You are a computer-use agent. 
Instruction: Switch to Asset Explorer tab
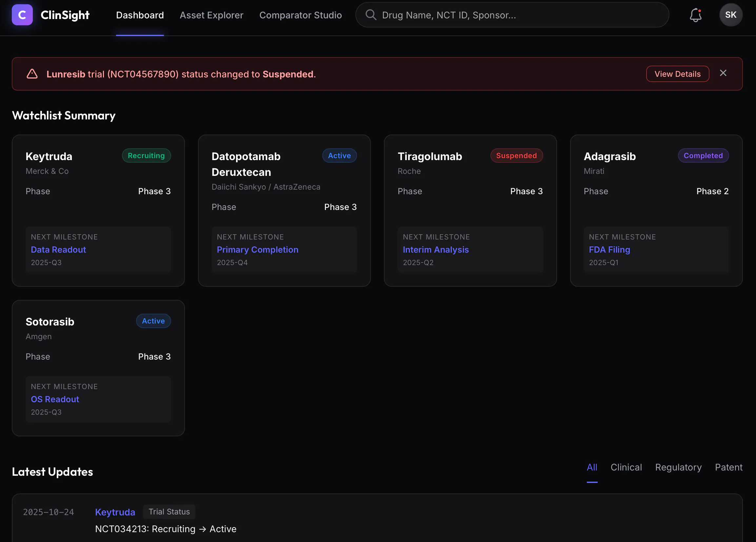(211, 15)
